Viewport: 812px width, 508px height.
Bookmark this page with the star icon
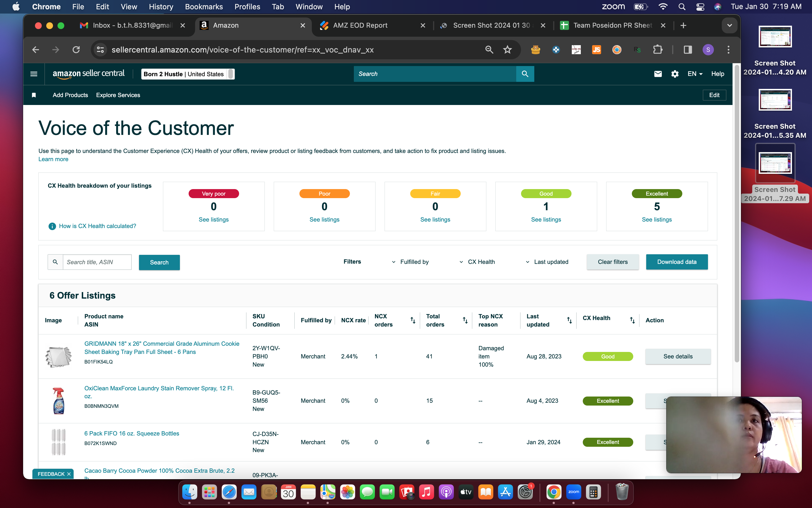pyautogui.click(x=507, y=50)
